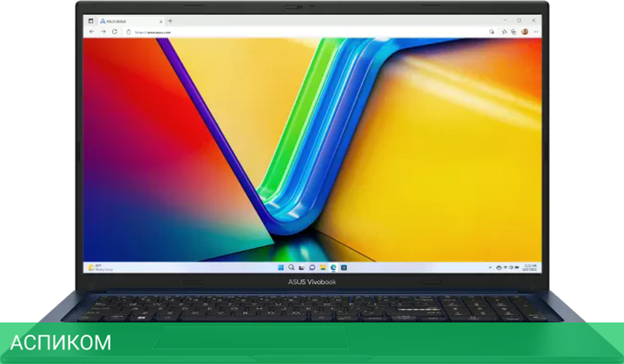Click the refresh icon in the browser toolbar
Screen dimensions: 624x364
click(x=114, y=31)
